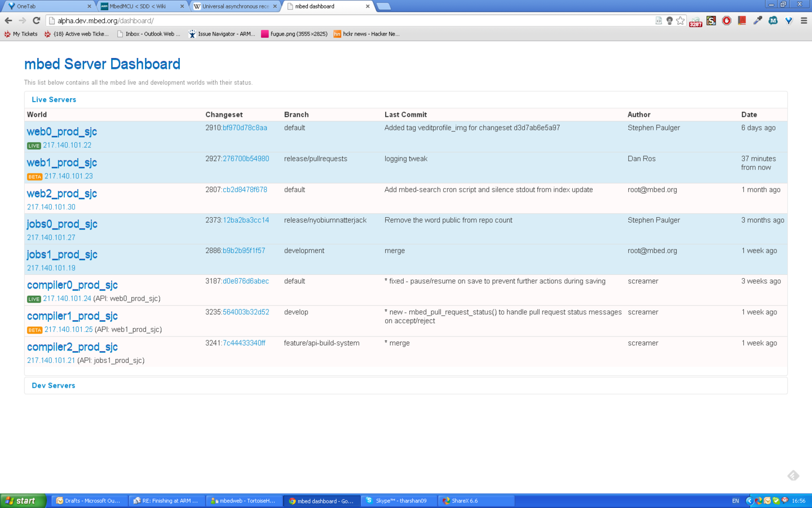The height and width of the screenshot is (508, 812).
Task: Open the colorful S extension icon
Action: [711, 20]
